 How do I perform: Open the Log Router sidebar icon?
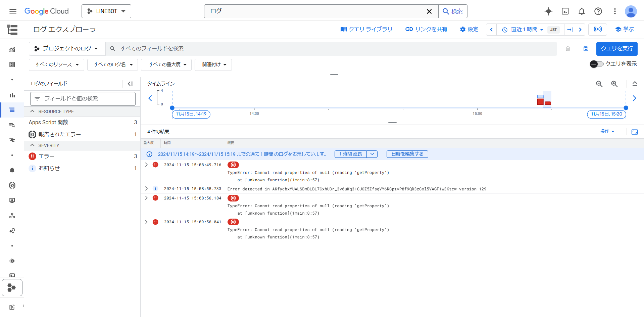click(x=12, y=261)
